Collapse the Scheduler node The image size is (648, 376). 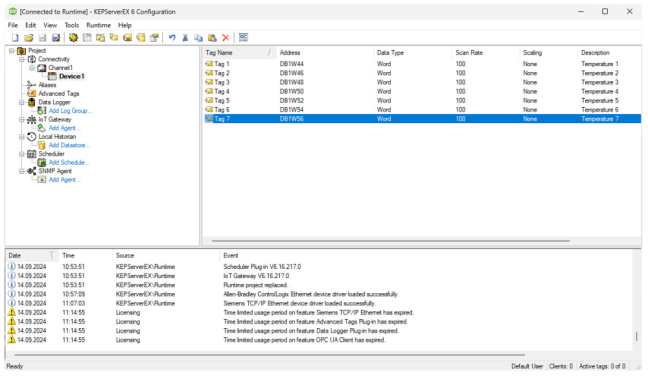tap(22, 154)
